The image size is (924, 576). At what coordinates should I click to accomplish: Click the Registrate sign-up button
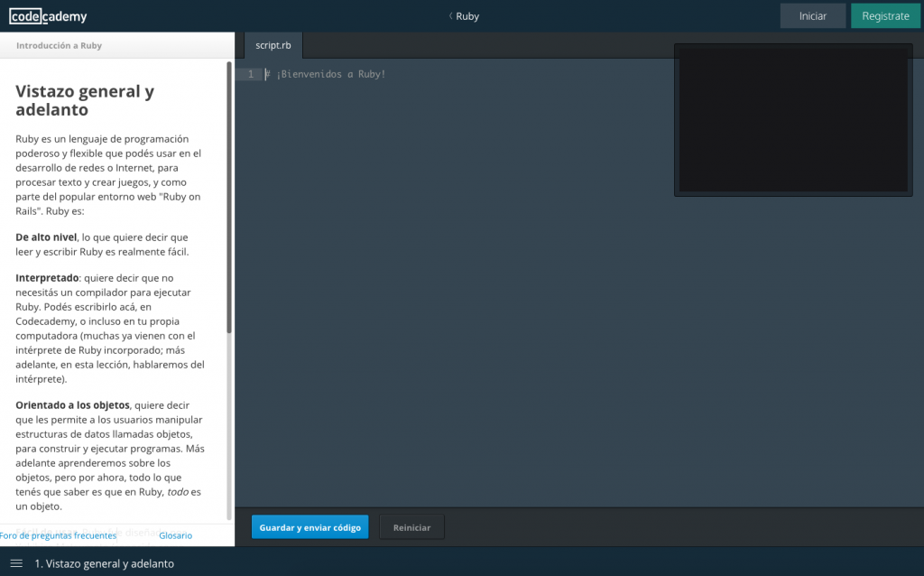(885, 16)
